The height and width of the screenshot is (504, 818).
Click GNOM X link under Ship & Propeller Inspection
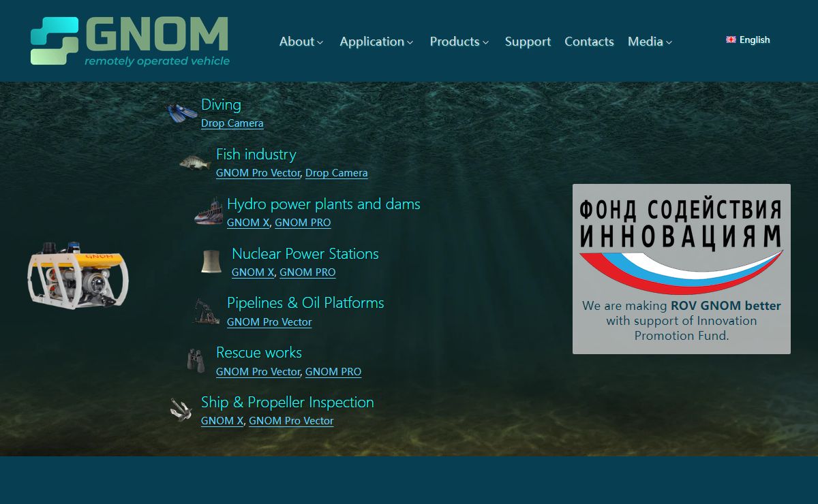tap(222, 421)
